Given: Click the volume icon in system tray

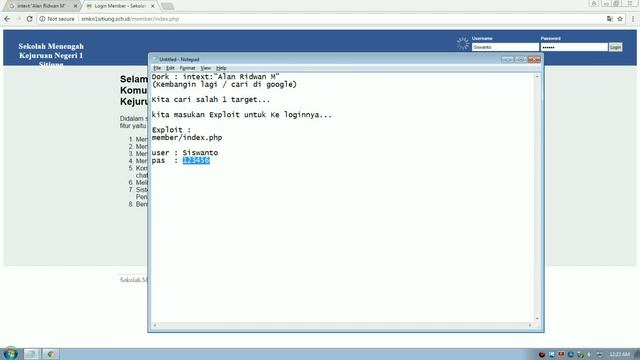Looking at the screenshot, I should [589, 354].
